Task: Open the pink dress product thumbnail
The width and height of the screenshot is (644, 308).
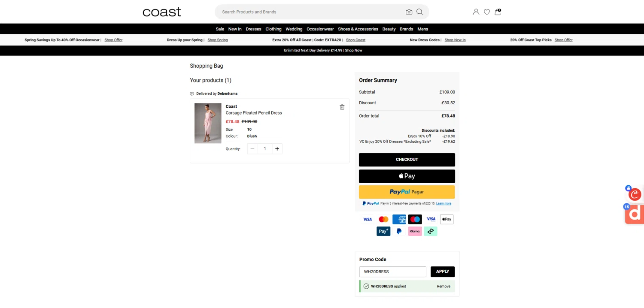Action: click(x=208, y=123)
